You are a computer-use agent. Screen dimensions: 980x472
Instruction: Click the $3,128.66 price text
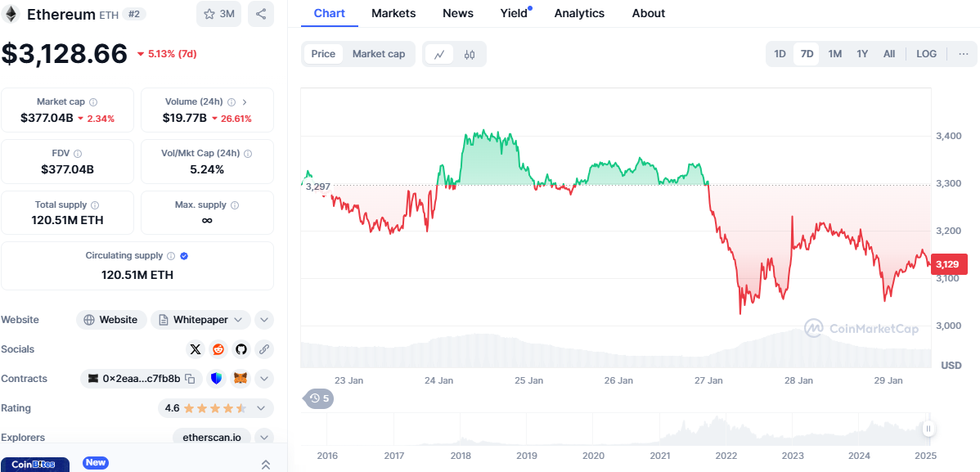65,54
